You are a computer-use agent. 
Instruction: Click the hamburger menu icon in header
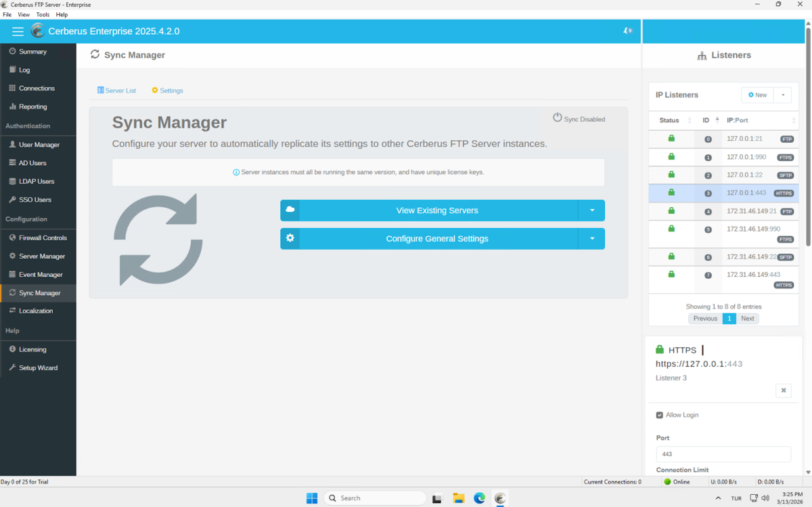click(18, 31)
